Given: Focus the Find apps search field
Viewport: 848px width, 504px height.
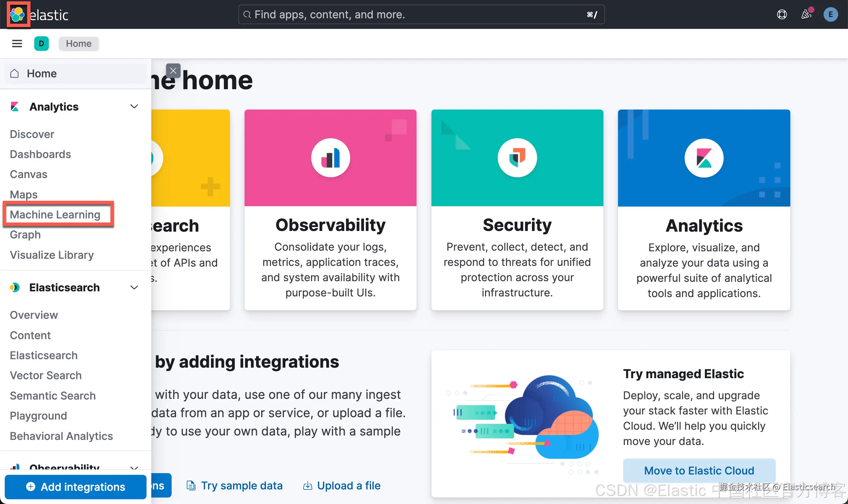Looking at the screenshot, I should pyautogui.click(x=421, y=15).
